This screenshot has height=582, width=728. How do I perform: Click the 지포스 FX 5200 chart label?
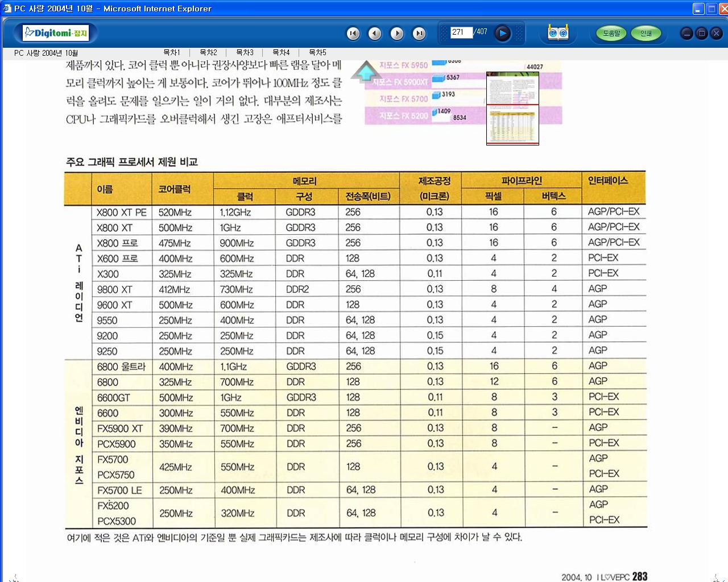403,116
